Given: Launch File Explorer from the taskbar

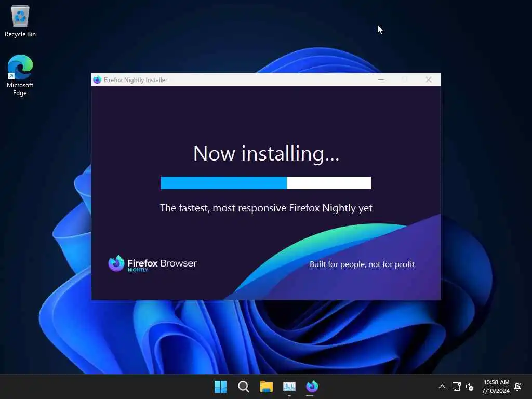Looking at the screenshot, I should (267, 387).
